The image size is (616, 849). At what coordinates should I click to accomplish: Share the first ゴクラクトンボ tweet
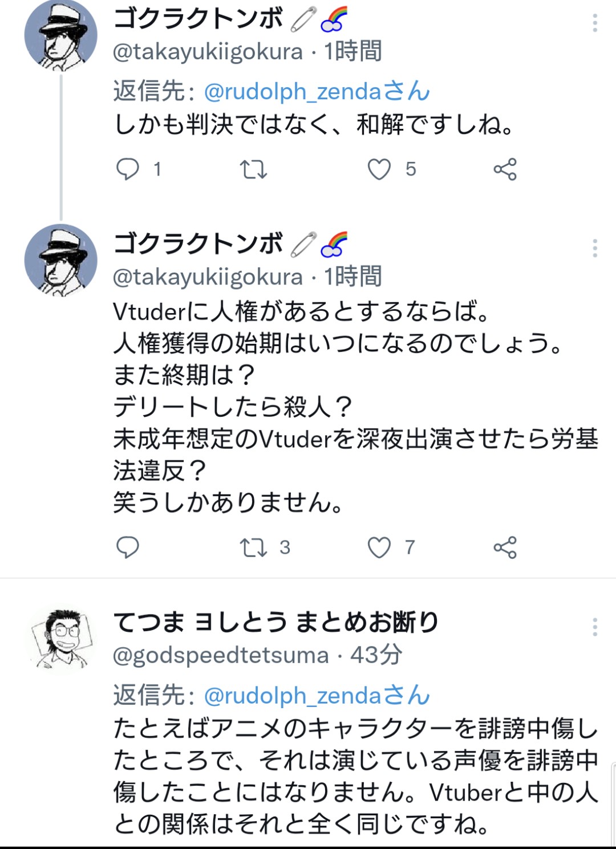pos(505,169)
